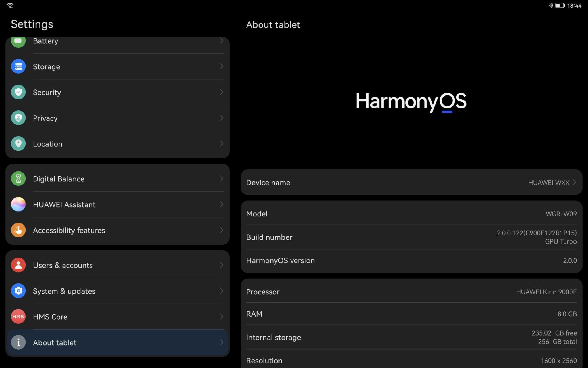The height and width of the screenshot is (368, 588).
Task: Select the Privacy person icon
Action: [x=18, y=118]
